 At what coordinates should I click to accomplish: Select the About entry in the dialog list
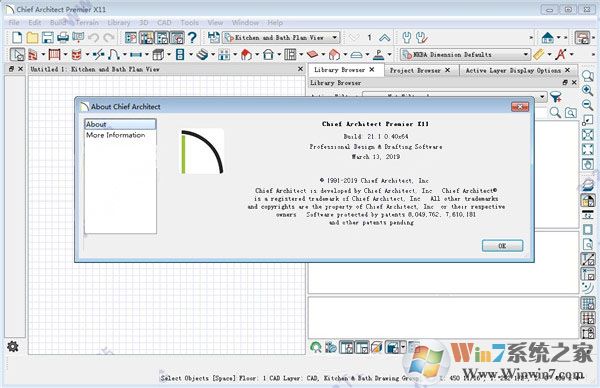click(120, 124)
